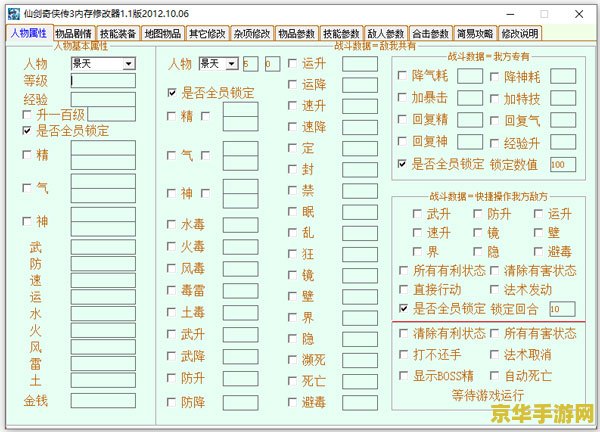
Task: Check the 禁 status checkbox
Action: click(x=292, y=191)
